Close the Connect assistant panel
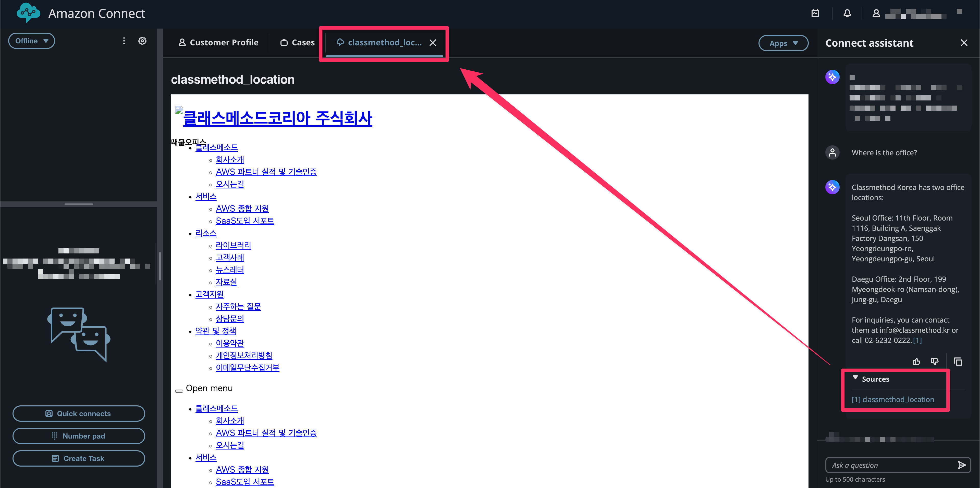The width and height of the screenshot is (980, 488). [x=964, y=43]
